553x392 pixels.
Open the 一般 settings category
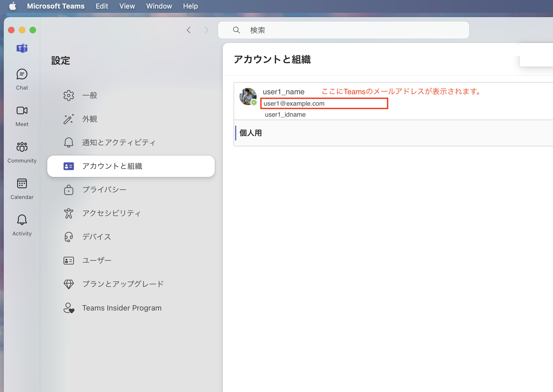pos(131,95)
